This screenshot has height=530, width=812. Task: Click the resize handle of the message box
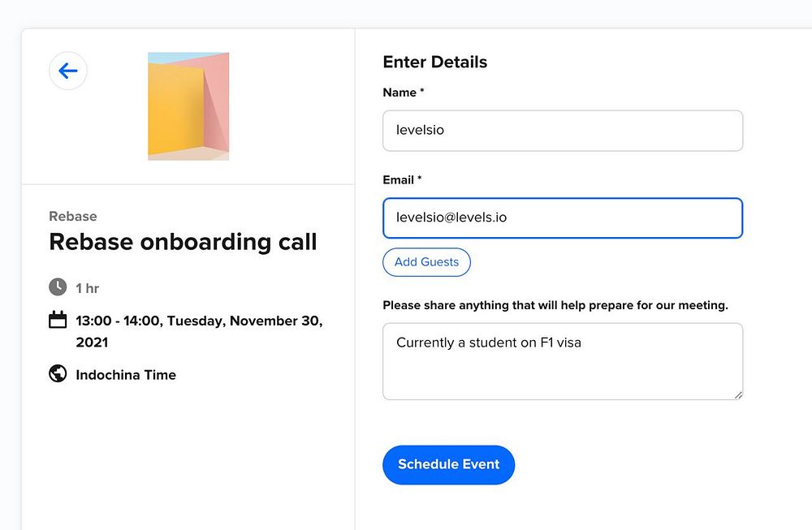tap(738, 394)
